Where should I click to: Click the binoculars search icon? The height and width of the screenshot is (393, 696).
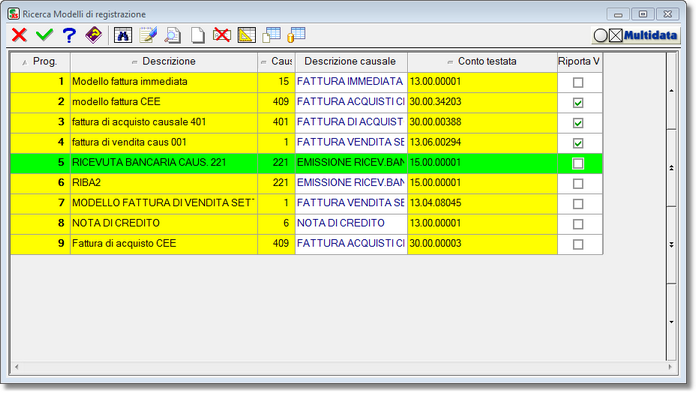click(123, 35)
